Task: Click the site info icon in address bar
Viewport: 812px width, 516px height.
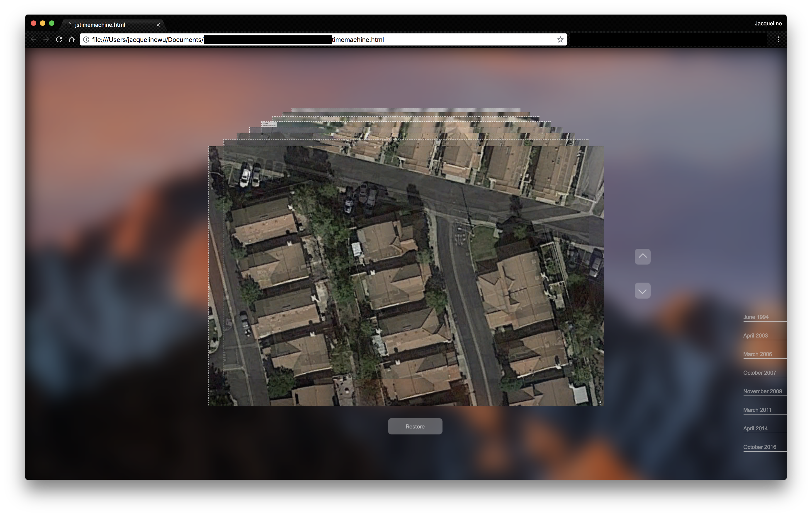Action: (x=86, y=39)
